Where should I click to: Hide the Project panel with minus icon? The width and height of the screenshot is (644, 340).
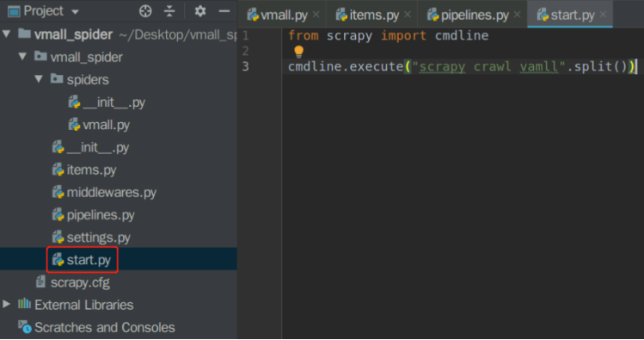coord(224,11)
